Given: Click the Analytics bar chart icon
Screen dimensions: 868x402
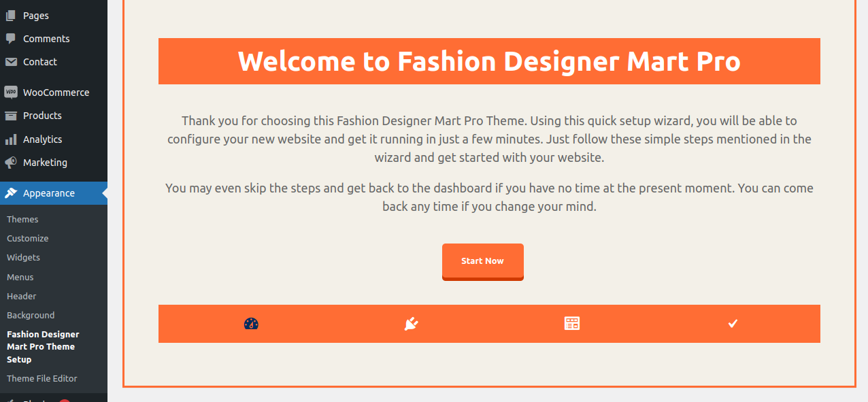Looking at the screenshot, I should point(11,139).
